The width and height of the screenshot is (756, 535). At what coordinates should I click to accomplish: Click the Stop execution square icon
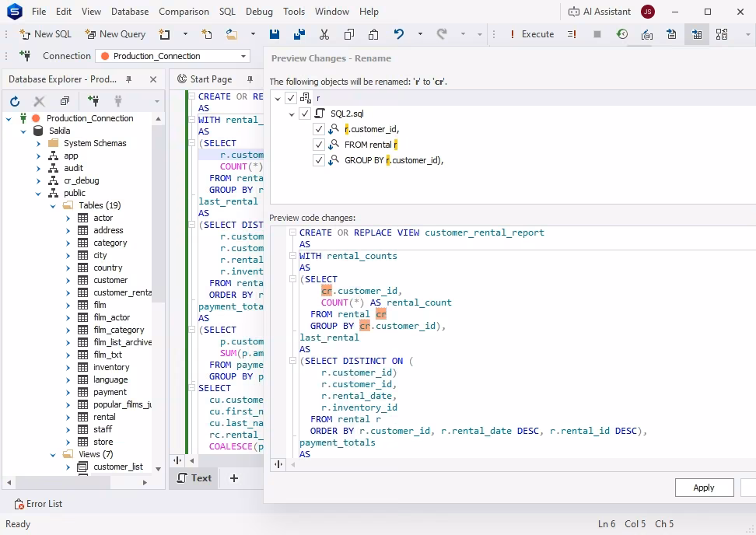pos(597,34)
